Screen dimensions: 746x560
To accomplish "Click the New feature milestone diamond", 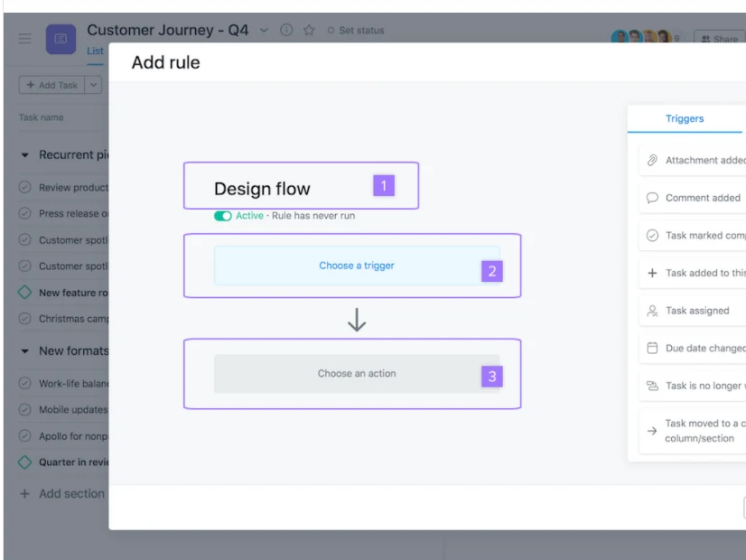I will pos(24,292).
